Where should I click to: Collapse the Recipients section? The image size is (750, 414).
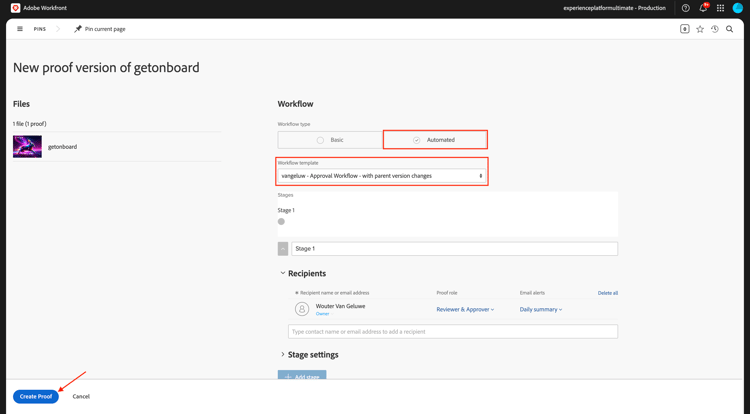click(283, 273)
